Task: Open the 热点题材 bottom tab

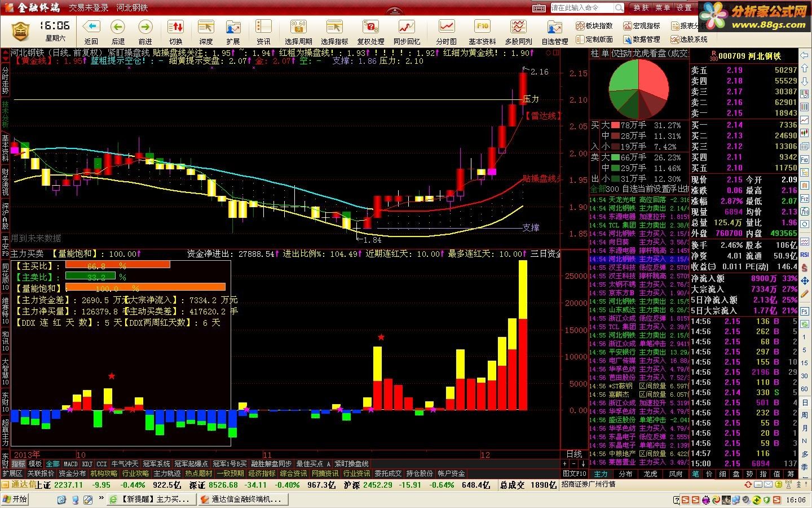Action: coord(199,474)
